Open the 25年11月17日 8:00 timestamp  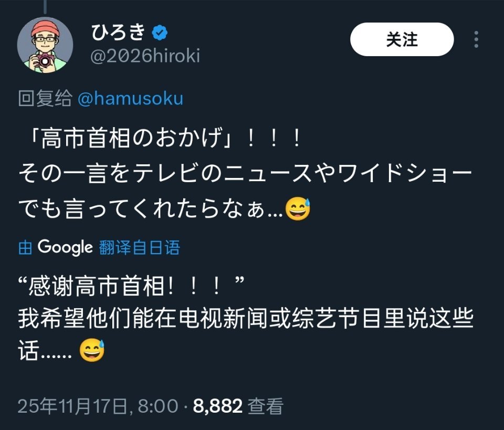[98, 406]
